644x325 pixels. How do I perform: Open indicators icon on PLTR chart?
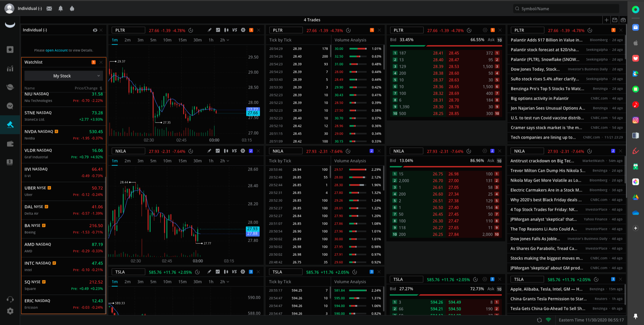218,30
